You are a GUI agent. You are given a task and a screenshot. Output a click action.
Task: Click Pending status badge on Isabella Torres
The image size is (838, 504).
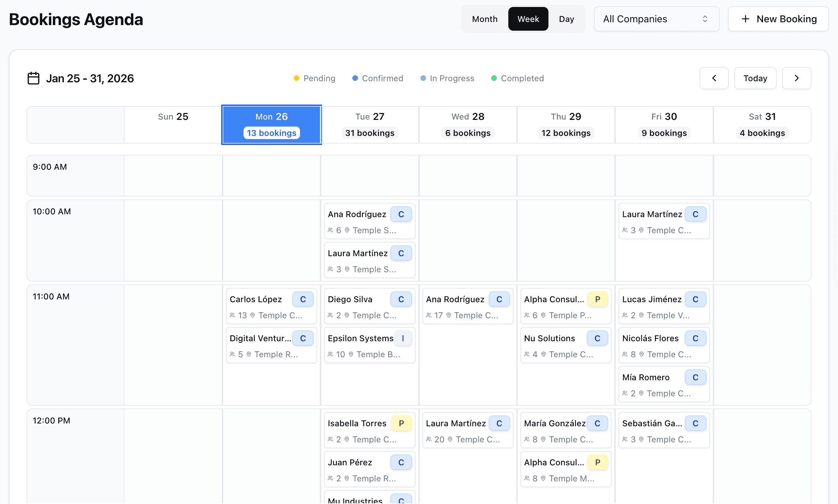point(401,423)
